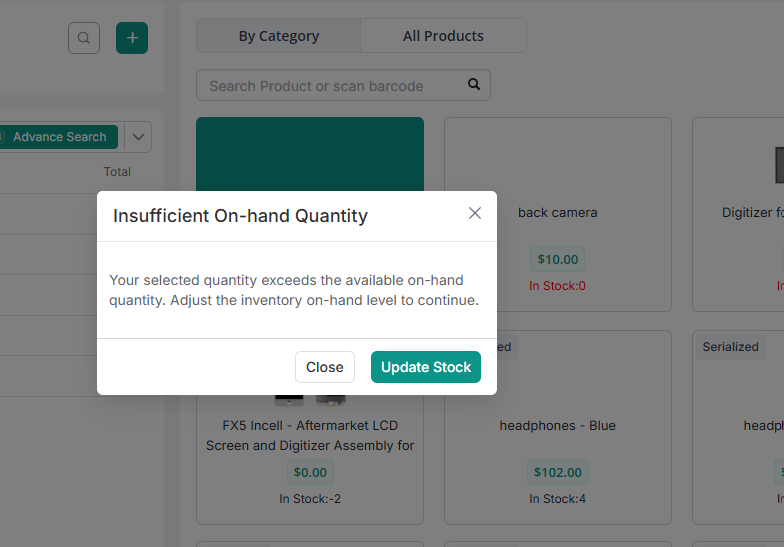Click the $0.00 price of FX5 Incell
This screenshot has width=784, height=547.
[310, 472]
